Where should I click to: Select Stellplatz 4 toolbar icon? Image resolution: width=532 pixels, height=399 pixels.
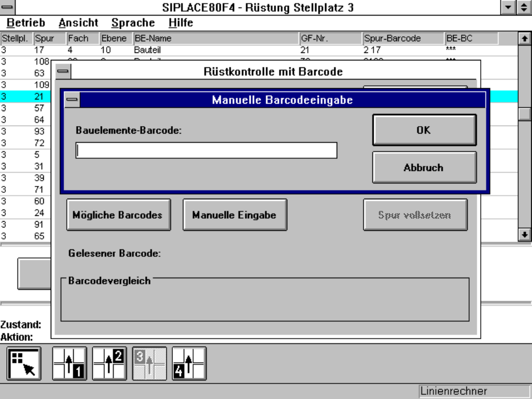point(189,364)
